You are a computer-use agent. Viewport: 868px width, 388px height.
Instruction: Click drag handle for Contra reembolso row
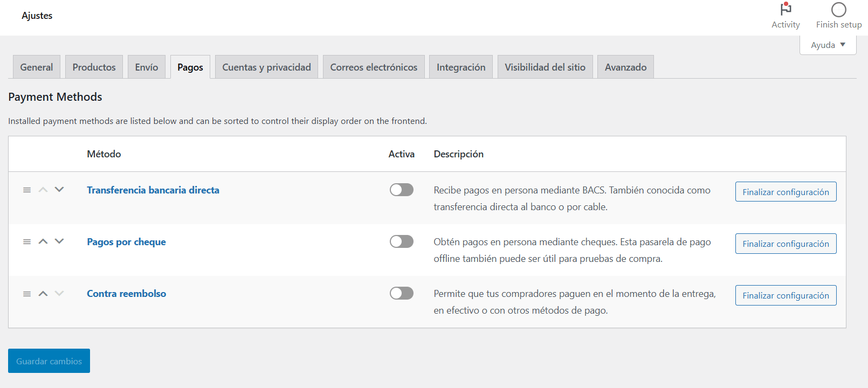coord(27,293)
